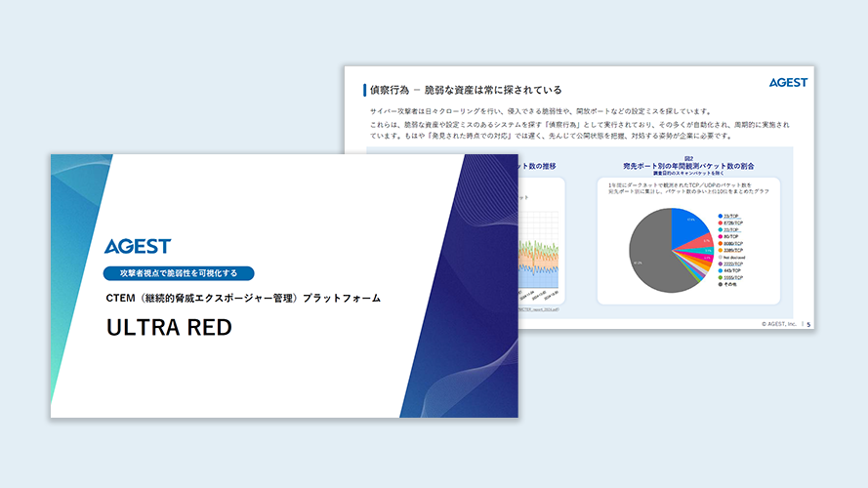Click the 宛先ポート別の年間観測パケット数の割合 chart title
Image resolution: width=868 pixels, height=488 pixels.
tap(688, 166)
